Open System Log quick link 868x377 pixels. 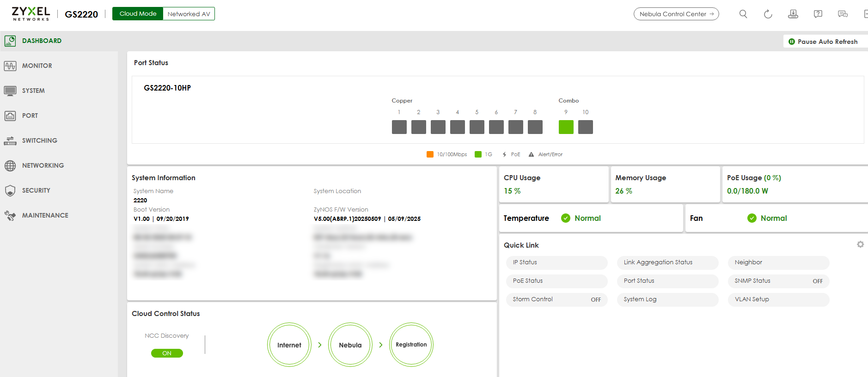[x=668, y=299]
